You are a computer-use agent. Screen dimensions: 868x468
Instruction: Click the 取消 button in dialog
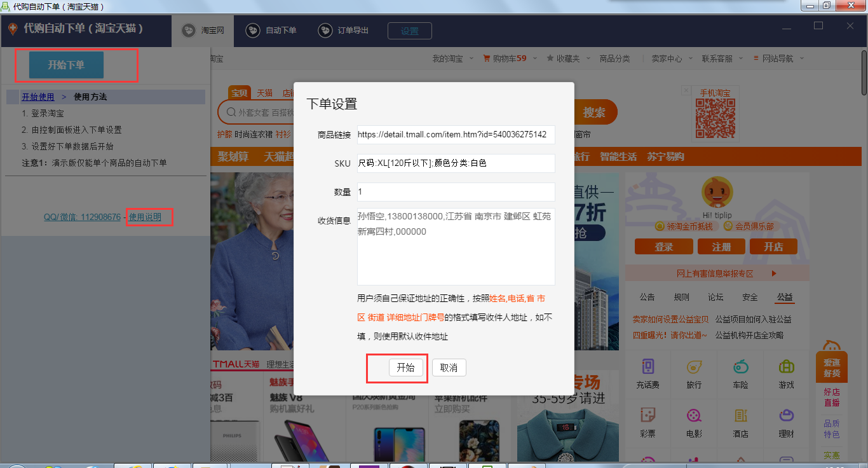tap(449, 368)
